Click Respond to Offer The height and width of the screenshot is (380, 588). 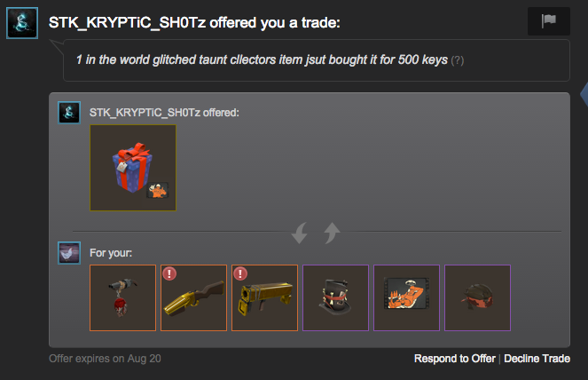click(x=454, y=359)
